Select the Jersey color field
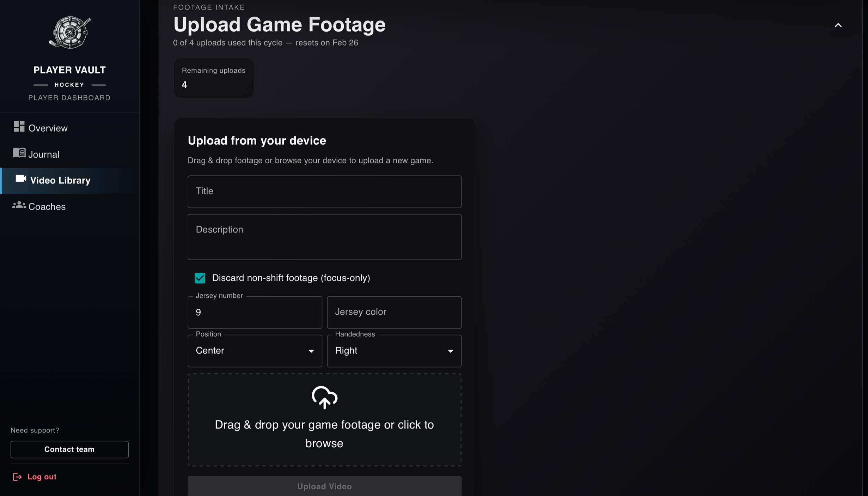 394,312
